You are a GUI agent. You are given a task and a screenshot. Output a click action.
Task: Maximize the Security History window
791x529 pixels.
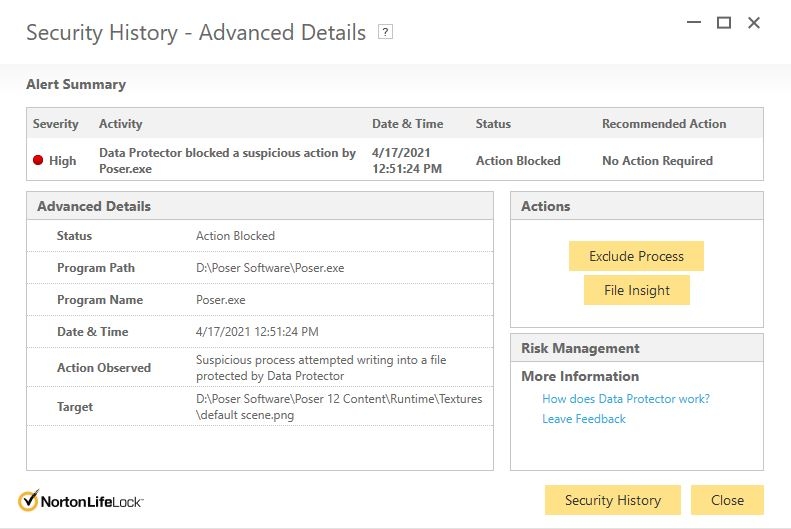click(723, 23)
